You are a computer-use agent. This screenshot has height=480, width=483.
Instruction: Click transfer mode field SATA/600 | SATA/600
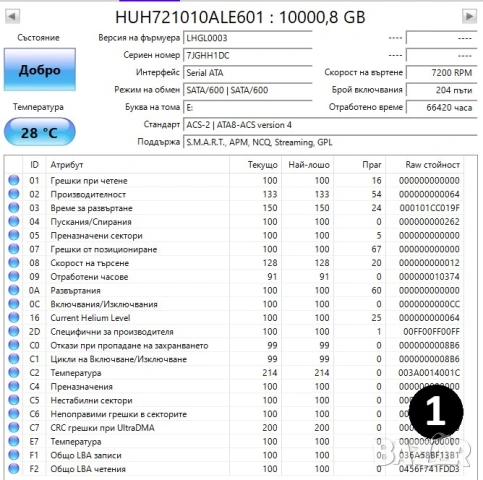point(248,90)
